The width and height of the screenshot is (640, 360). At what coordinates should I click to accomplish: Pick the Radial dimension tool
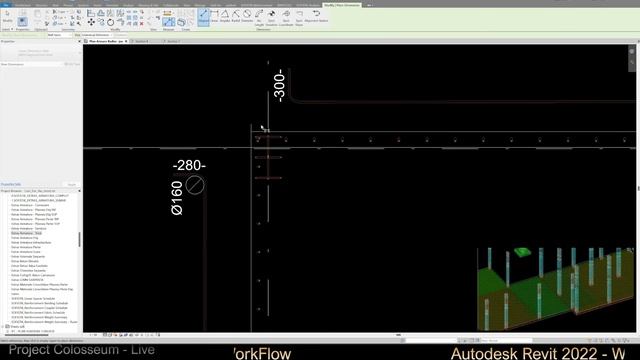pyautogui.click(x=236, y=16)
